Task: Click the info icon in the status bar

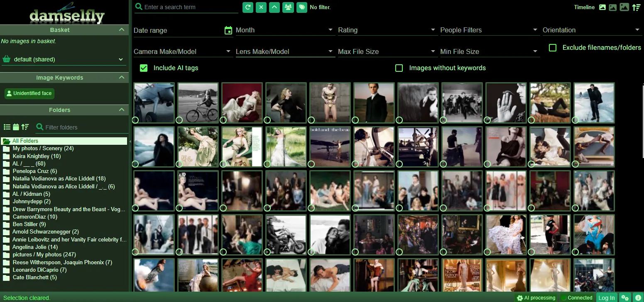Action: [638, 297]
